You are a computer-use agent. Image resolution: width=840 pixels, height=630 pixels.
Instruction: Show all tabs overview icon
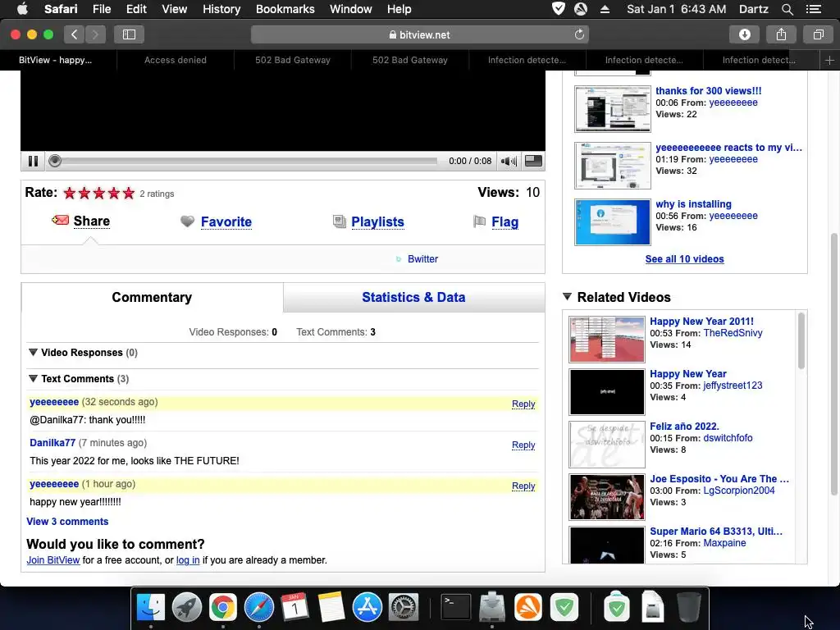(x=818, y=34)
